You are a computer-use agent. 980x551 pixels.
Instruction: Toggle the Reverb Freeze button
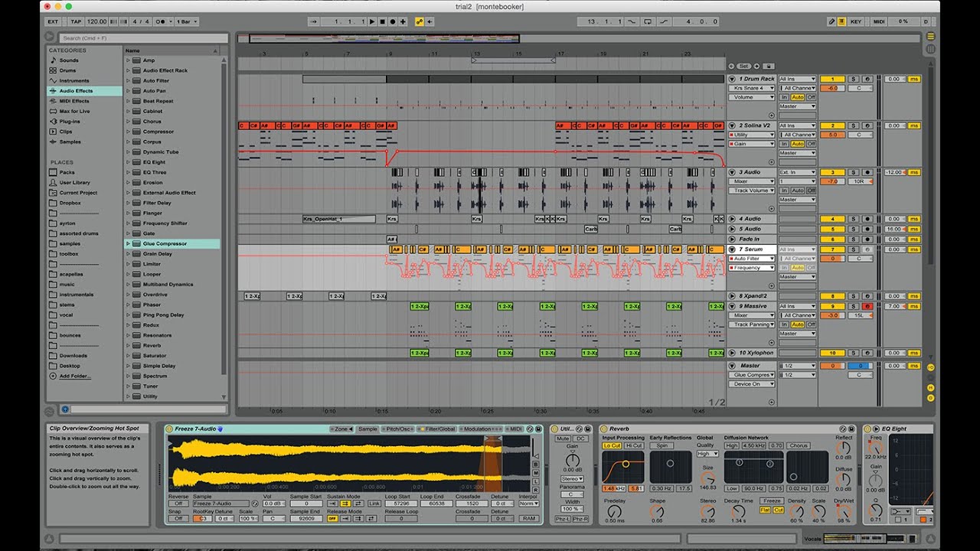click(772, 501)
